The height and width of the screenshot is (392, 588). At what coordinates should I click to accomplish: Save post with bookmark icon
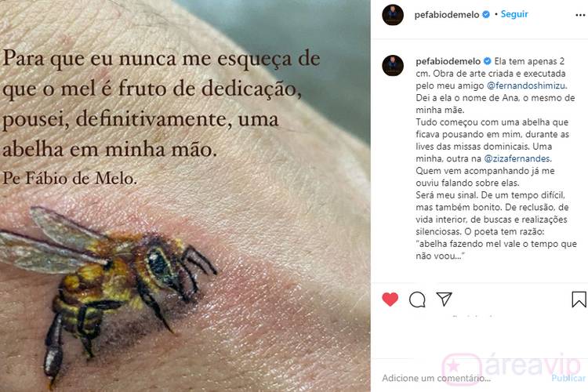pyautogui.click(x=579, y=299)
